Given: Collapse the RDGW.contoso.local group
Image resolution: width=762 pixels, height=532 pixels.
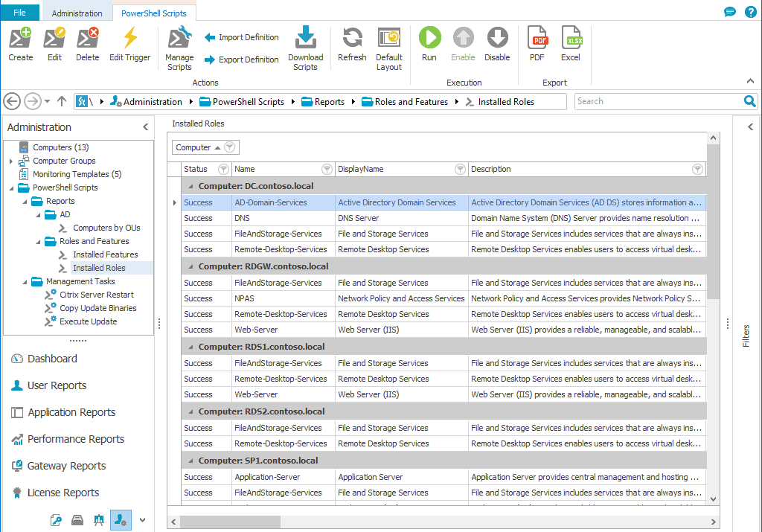Looking at the screenshot, I should [190, 266].
